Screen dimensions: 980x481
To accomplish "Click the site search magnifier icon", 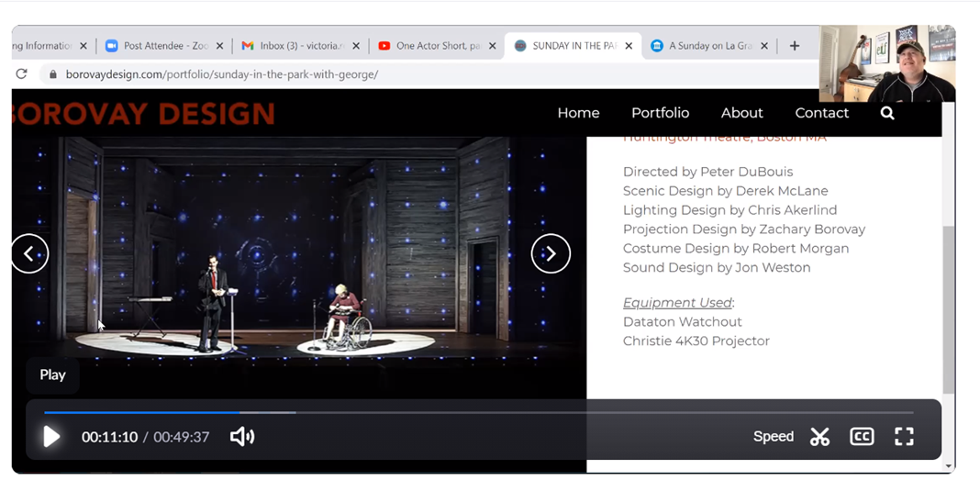I will pyautogui.click(x=887, y=113).
